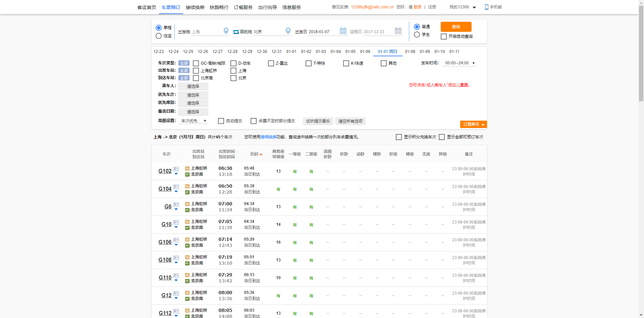Check the GC-高铁/城际 train type box
644x318 pixels.
pyautogui.click(x=196, y=63)
